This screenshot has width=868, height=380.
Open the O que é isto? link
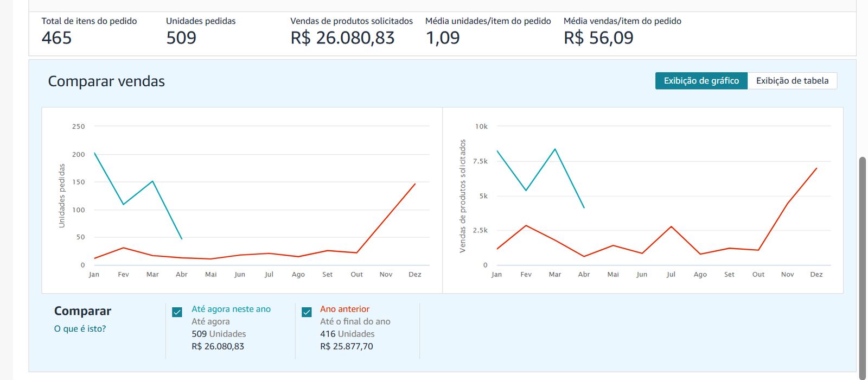pyautogui.click(x=80, y=328)
